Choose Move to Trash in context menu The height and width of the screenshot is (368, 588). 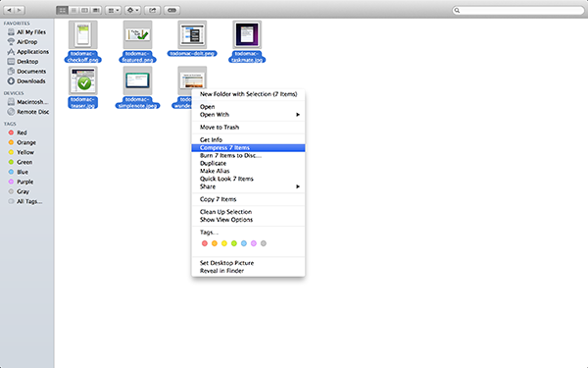(x=248, y=128)
